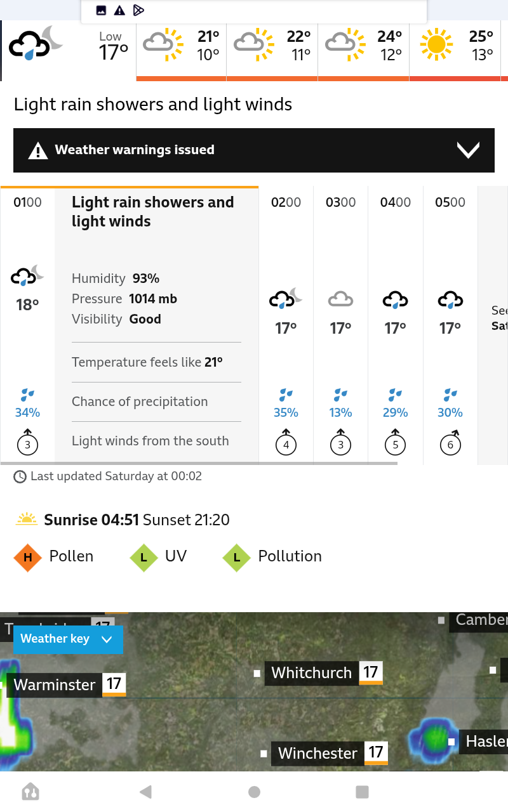508x812 pixels.
Task: Tap the wind speed 6 arrow icon
Action: (450, 442)
